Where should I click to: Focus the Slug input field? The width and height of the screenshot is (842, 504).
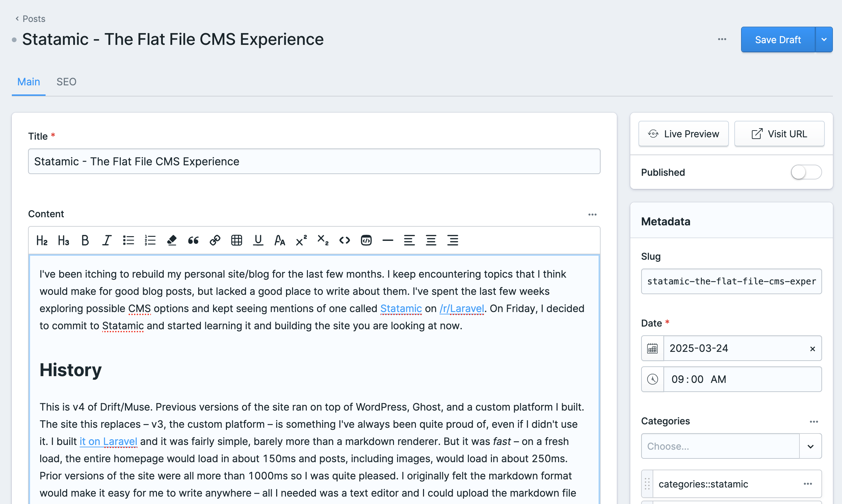pyautogui.click(x=731, y=281)
